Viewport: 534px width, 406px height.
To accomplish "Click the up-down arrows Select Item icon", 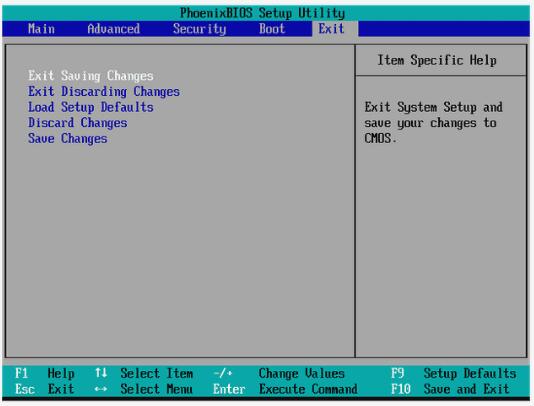I will (x=101, y=373).
